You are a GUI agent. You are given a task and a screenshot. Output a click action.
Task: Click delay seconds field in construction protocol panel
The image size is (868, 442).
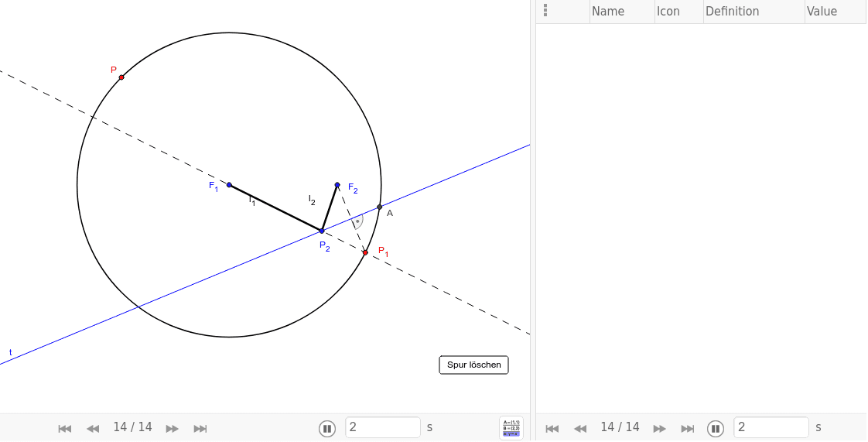(x=771, y=427)
